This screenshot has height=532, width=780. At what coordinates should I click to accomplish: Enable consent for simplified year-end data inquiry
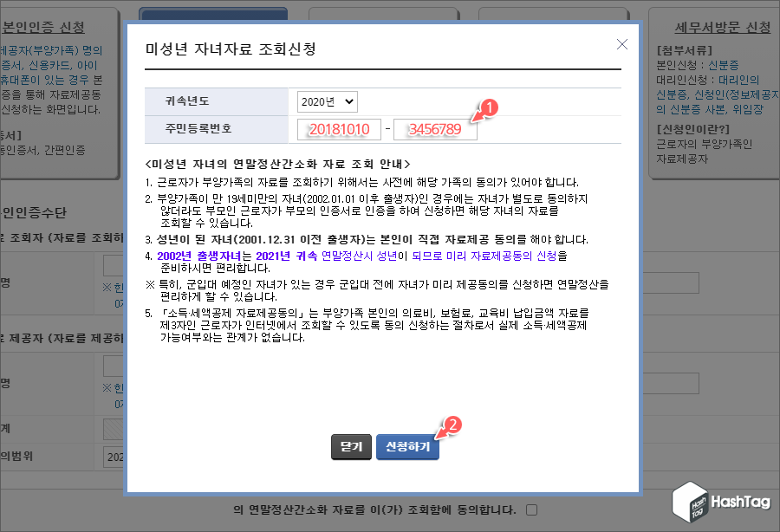point(532,510)
